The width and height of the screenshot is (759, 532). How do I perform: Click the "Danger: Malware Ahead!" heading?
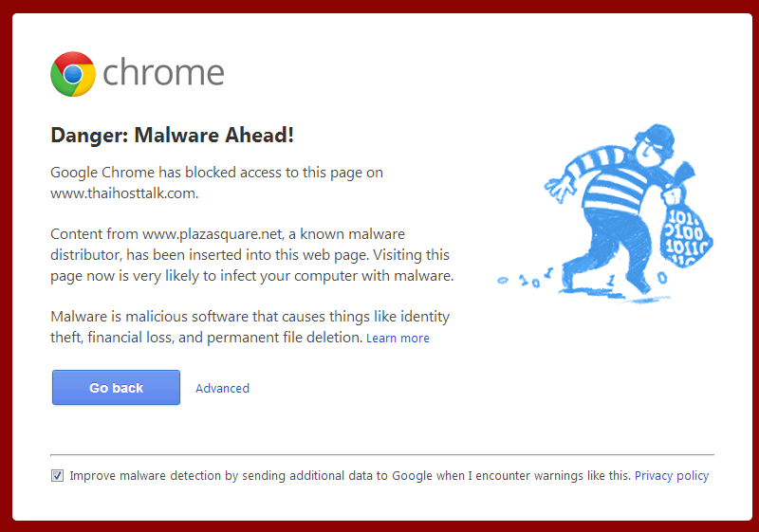point(172,136)
